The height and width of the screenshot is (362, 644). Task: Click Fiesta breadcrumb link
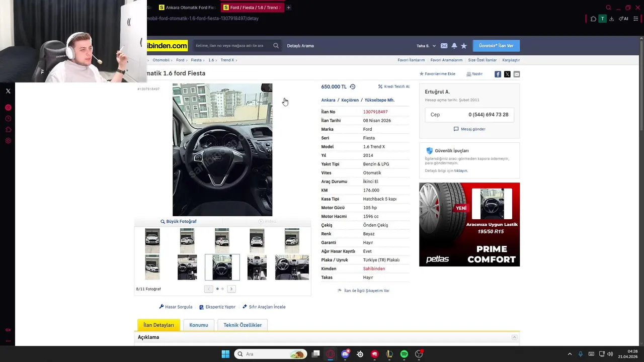tap(196, 60)
